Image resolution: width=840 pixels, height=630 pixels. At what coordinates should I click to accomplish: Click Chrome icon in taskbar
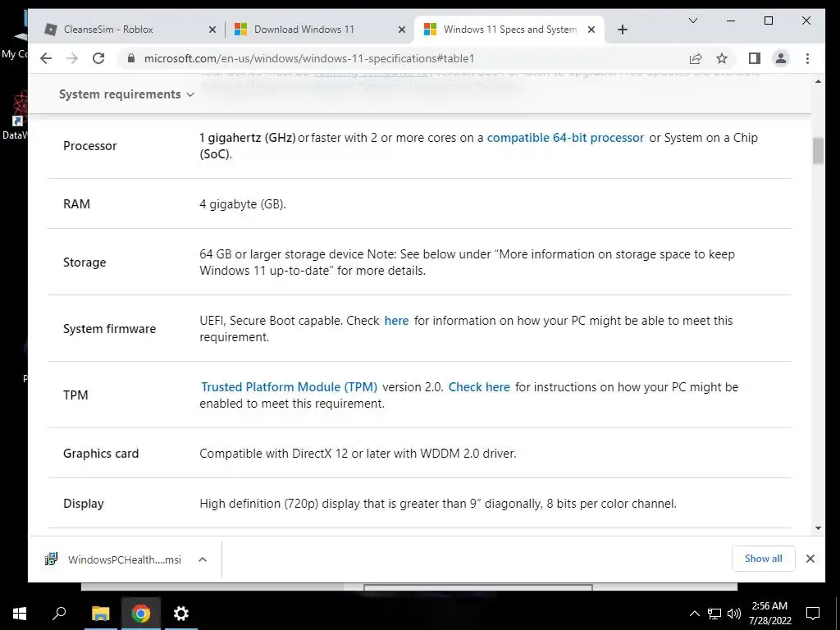tap(141, 614)
